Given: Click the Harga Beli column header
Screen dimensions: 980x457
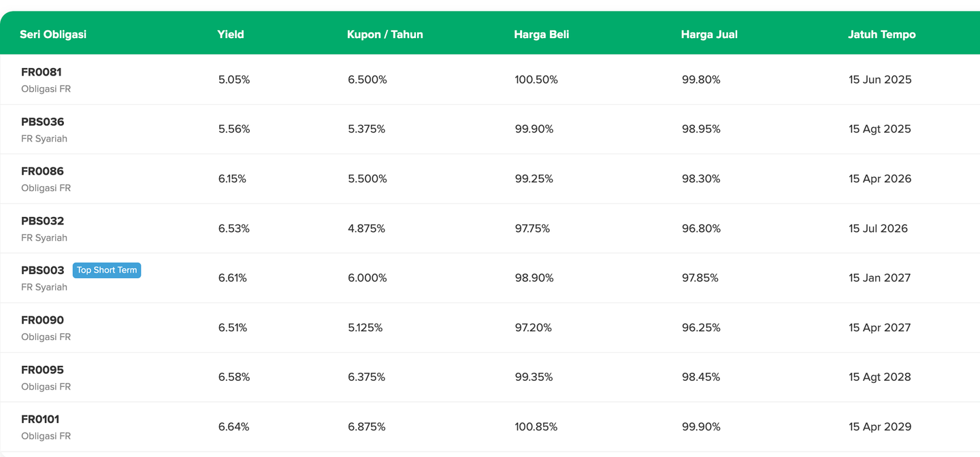Looking at the screenshot, I should point(541,34).
